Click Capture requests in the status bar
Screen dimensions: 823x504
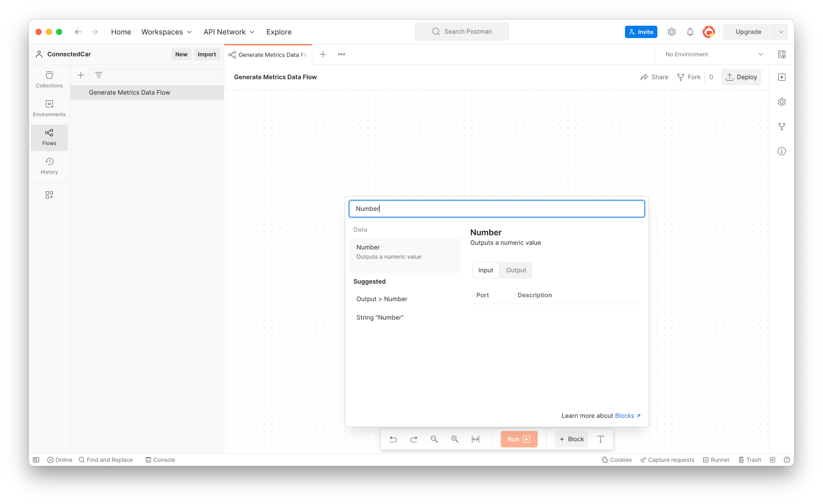[667, 460]
